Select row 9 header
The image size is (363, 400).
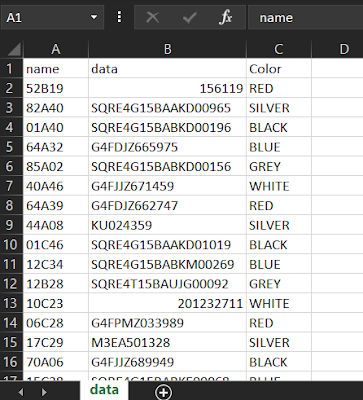tap(11, 225)
